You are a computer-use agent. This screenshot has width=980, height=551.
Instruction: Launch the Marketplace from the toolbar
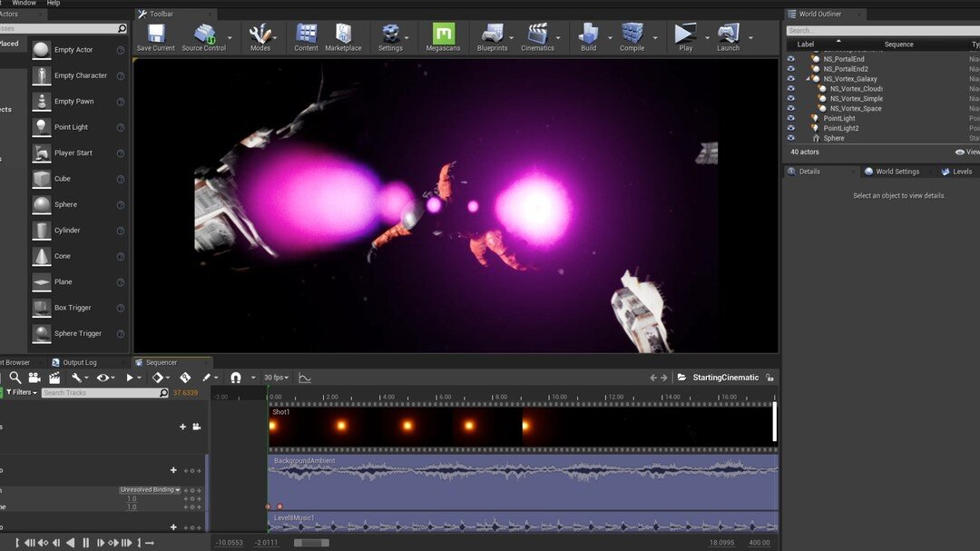pyautogui.click(x=343, y=37)
